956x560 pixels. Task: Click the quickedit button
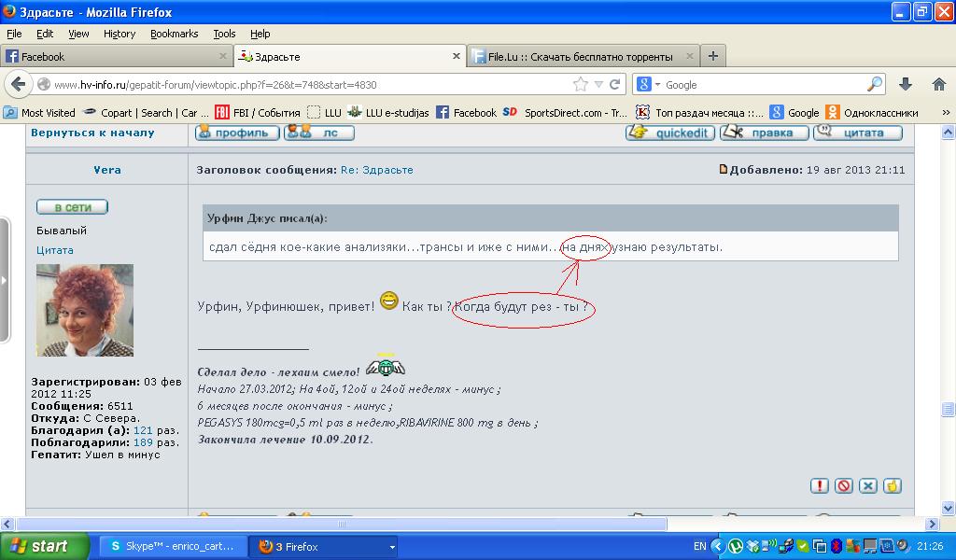click(670, 133)
